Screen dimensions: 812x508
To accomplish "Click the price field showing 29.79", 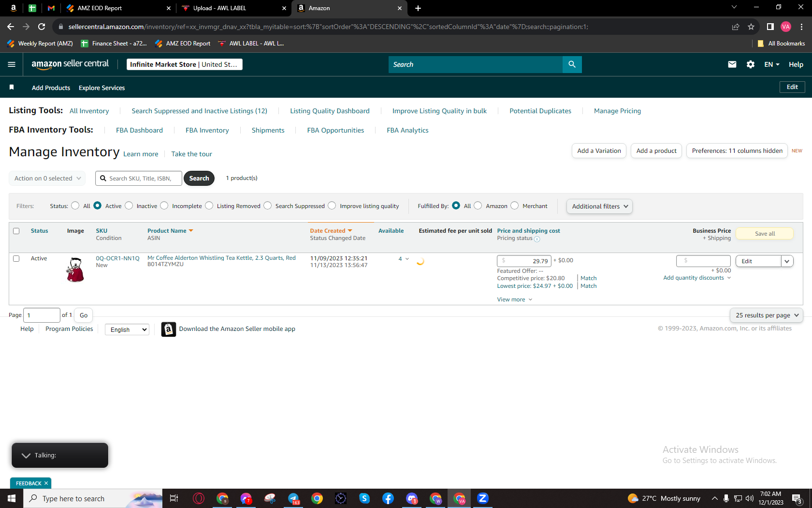I will point(524,261).
